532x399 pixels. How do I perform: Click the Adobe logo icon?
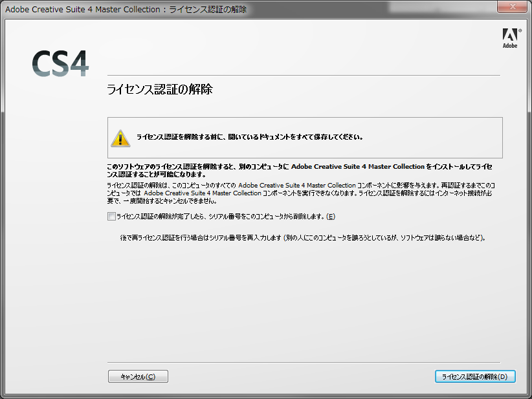tap(512, 38)
